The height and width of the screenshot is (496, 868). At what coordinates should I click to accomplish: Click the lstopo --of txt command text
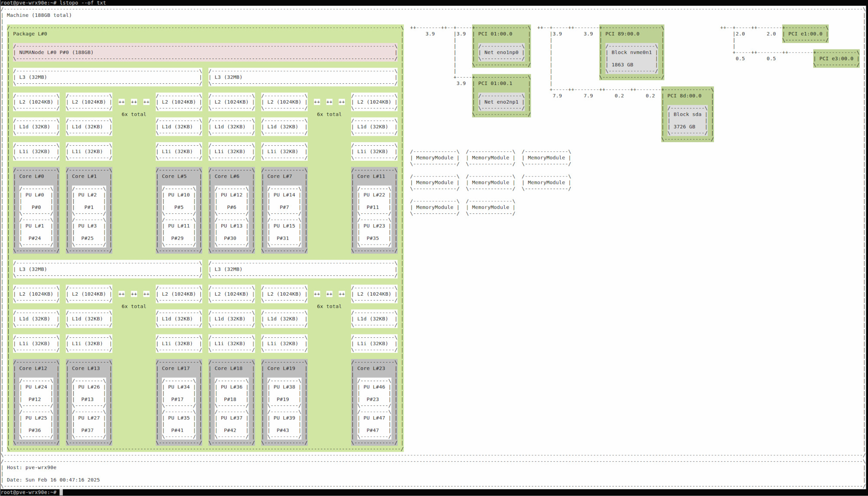[82, 3]
